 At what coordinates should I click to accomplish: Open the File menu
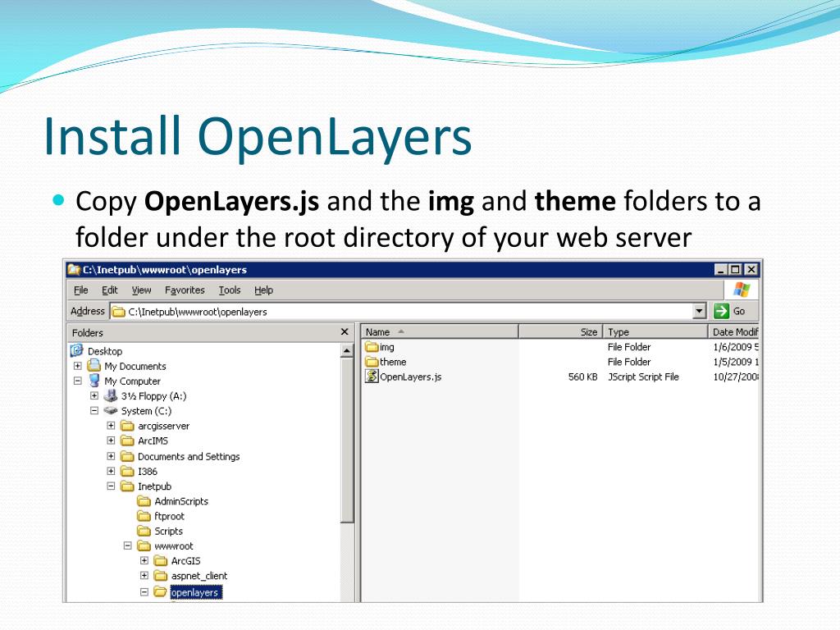[81, 290]
